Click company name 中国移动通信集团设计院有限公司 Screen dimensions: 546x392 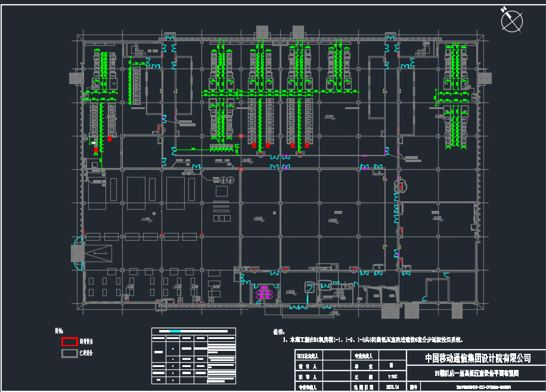pos(478,358)
